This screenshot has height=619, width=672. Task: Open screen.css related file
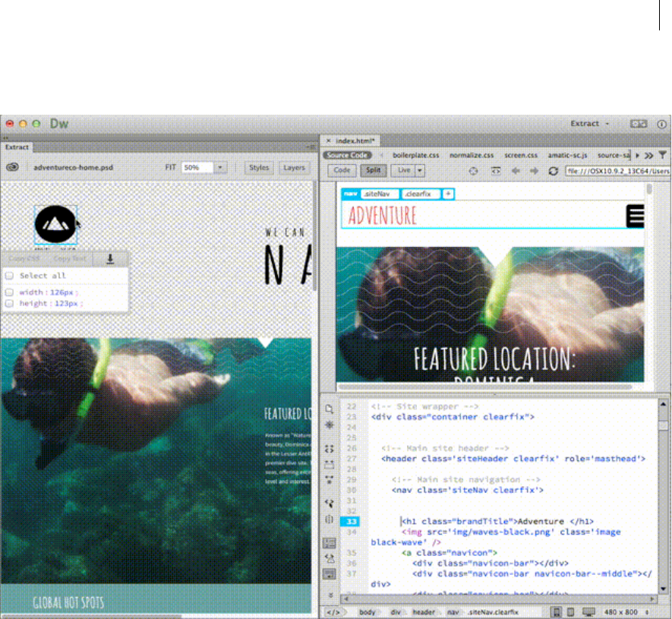[x=521, y=155]
